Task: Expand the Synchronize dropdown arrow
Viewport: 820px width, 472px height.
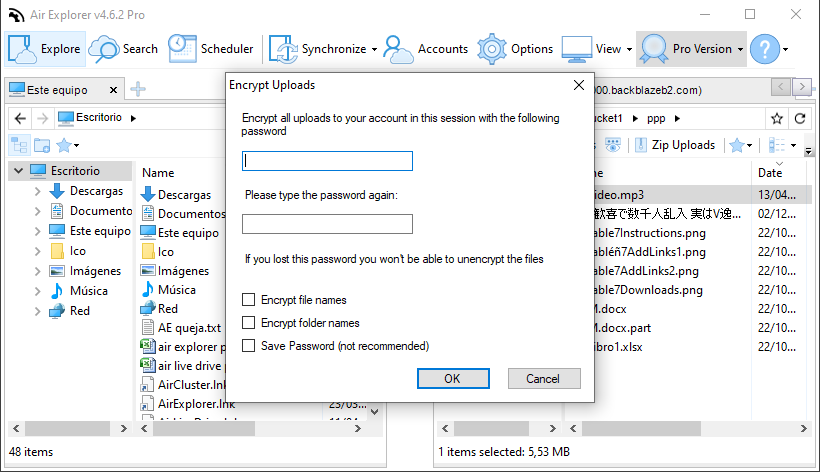Action: 374,50
